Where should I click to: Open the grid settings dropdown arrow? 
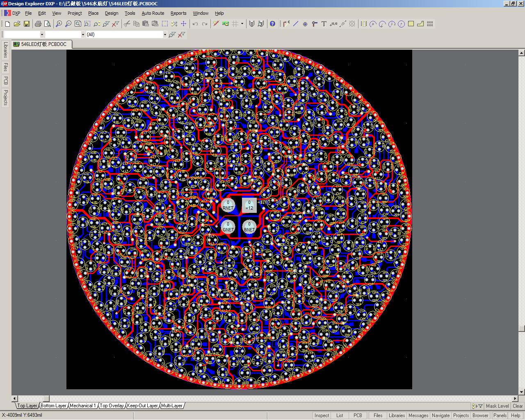pyautogui.click(x=242, y=24)
